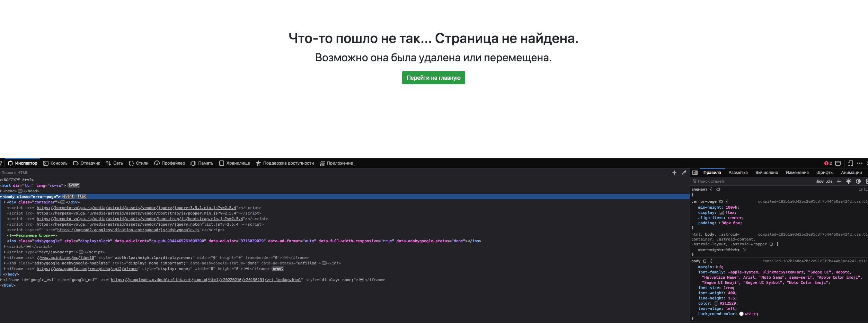
Task: Open the three-dot DevTools options menu
Action: [859, 163]
